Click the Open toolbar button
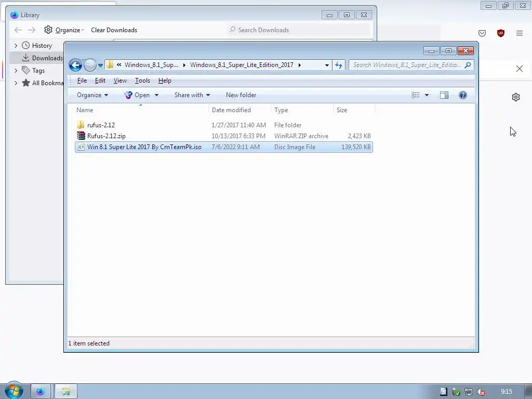This screenshot has width=532, height=399. [137, 95]
